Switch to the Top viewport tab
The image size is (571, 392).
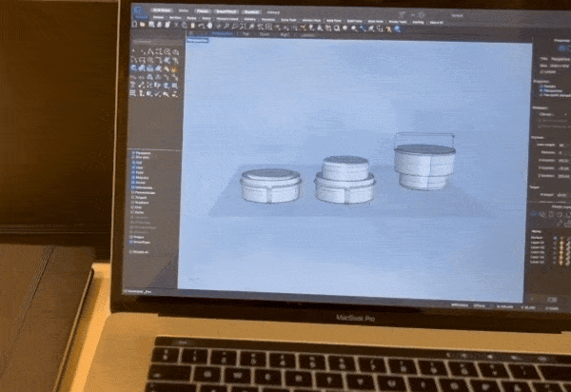click(x=246, y=34)
